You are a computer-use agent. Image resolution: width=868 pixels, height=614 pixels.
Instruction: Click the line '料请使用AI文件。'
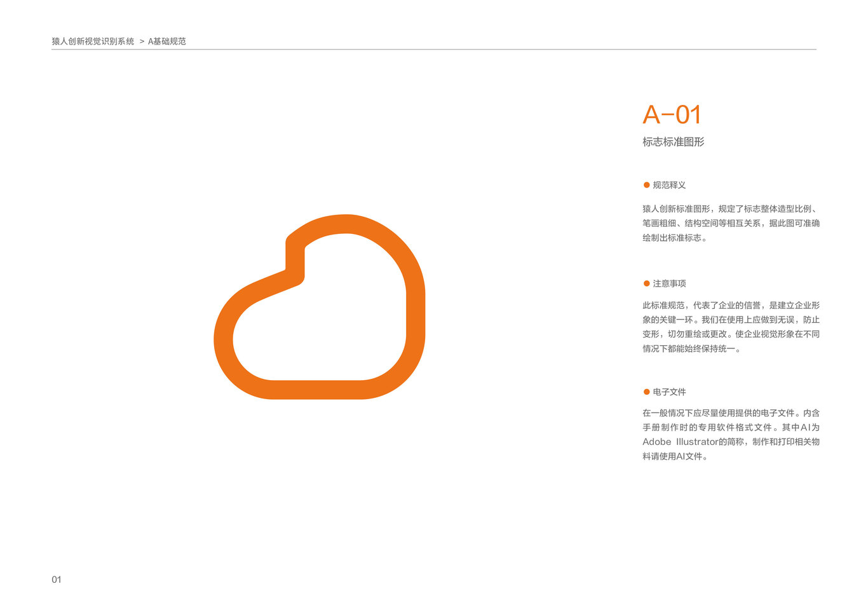(675, 456)
